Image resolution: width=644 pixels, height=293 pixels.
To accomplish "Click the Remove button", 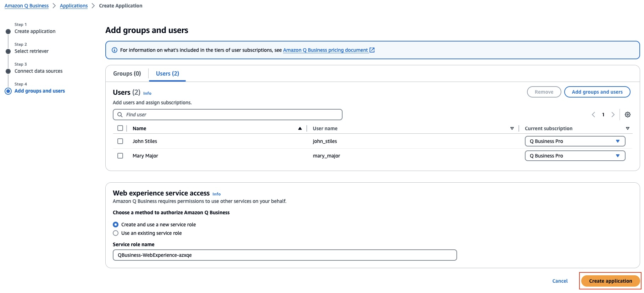I will 544,92.
